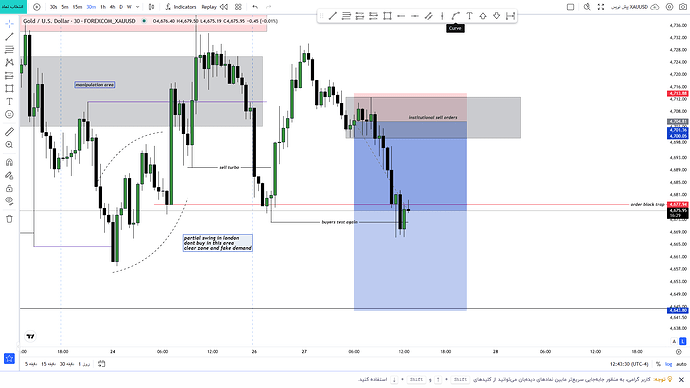Image resolution: width=690 pixels, height=388 pixels.
Task: Select the 30m timeframe
Action: (x=91, y=7)
